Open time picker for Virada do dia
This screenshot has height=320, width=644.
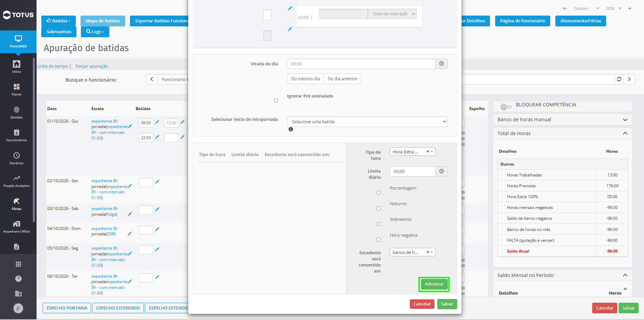442,64
